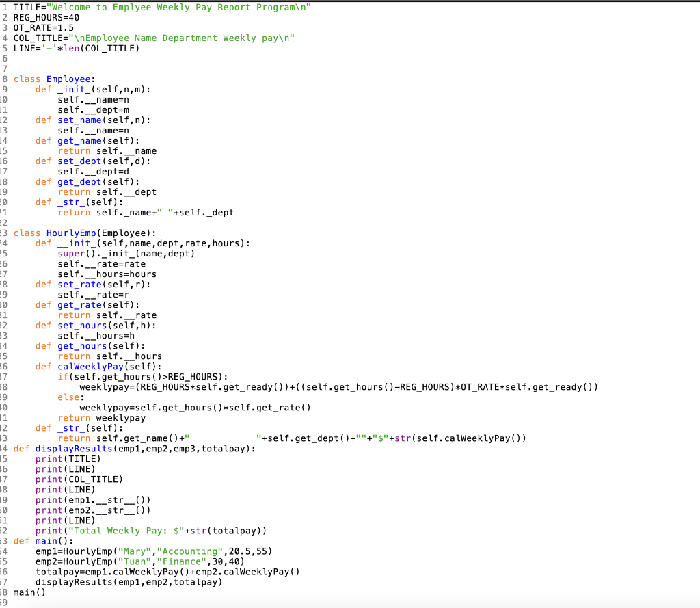Image resolution: width=700 pixels, height=608 pixels.
Task: Select the calWeeklyPay method name
Action: coord(90,366)
